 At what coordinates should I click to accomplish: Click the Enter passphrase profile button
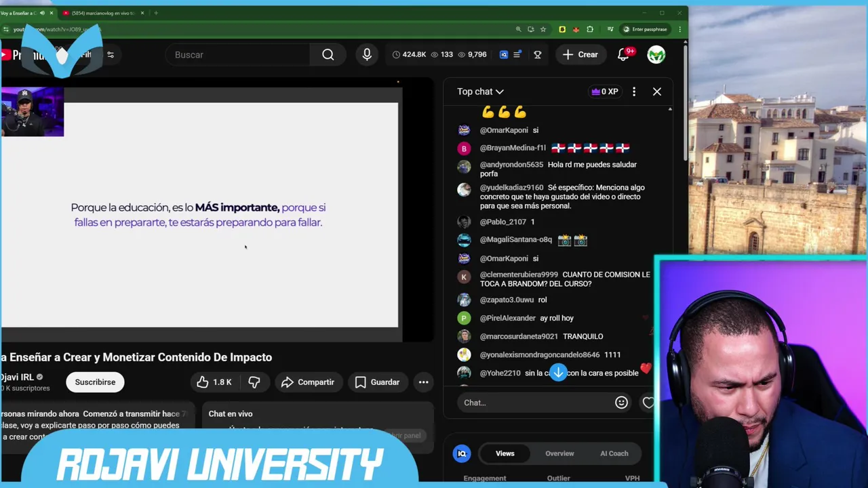pyautogui.click(x=644, y=29)
